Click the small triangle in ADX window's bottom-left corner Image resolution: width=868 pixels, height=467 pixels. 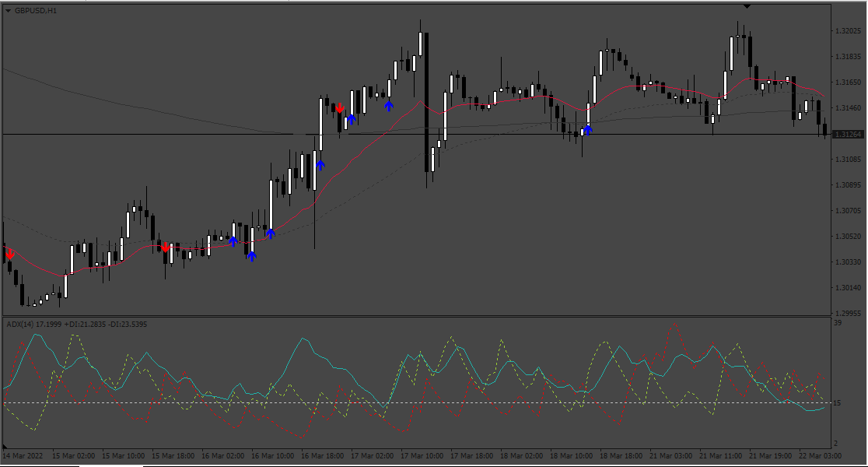[5, 446]
